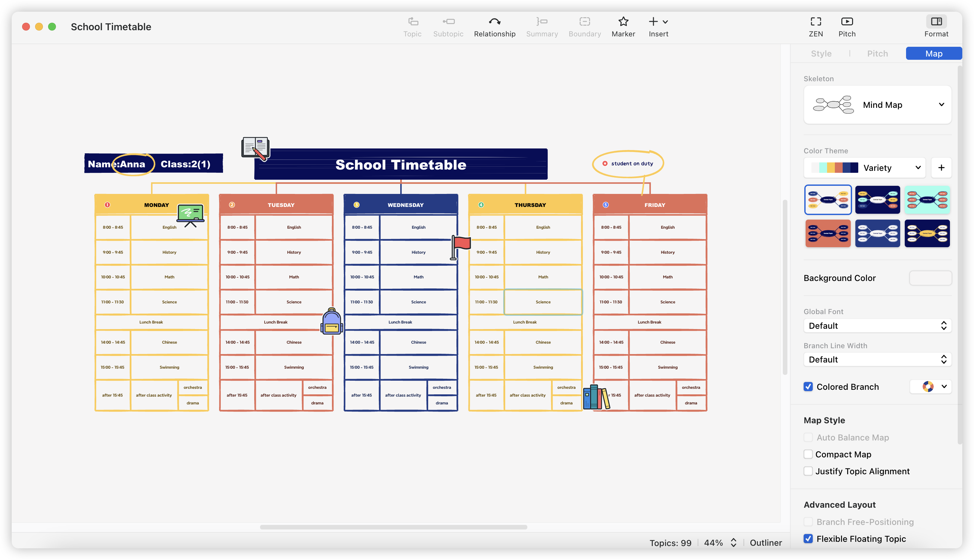The width and height of the screenshot is (974, 560).
Task: Enter ZEN mode
Action: (815, 21)
